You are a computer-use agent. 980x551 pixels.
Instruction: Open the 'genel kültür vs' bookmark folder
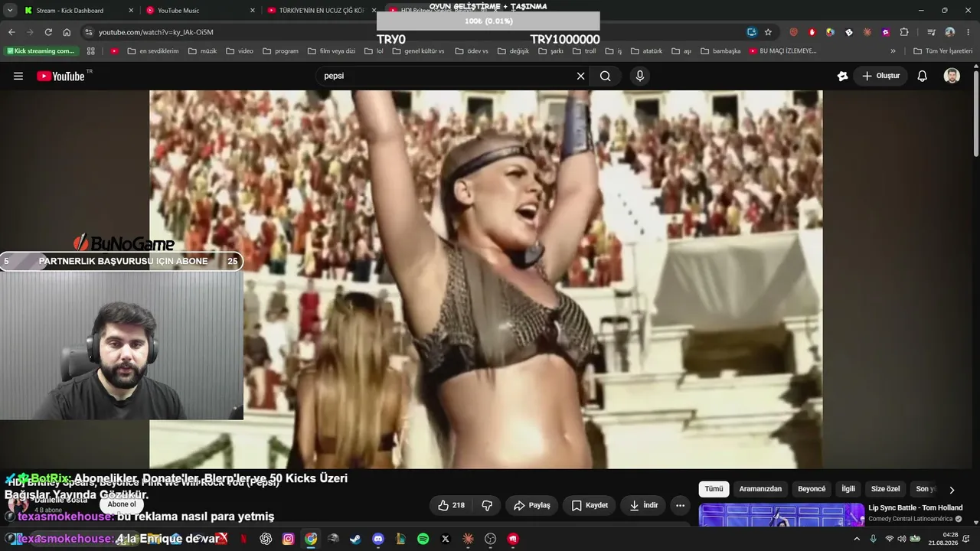coord(418,51)
